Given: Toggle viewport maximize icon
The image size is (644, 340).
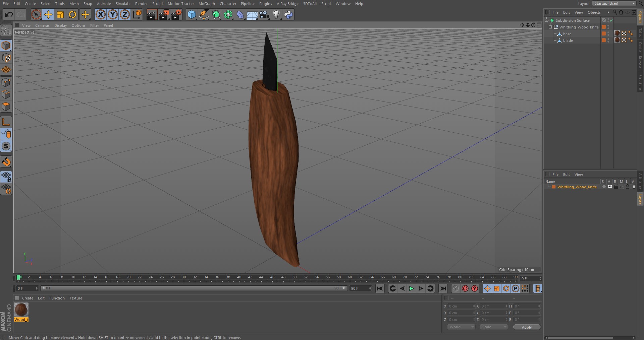Looking at the screenshot, I should point(539,25).
